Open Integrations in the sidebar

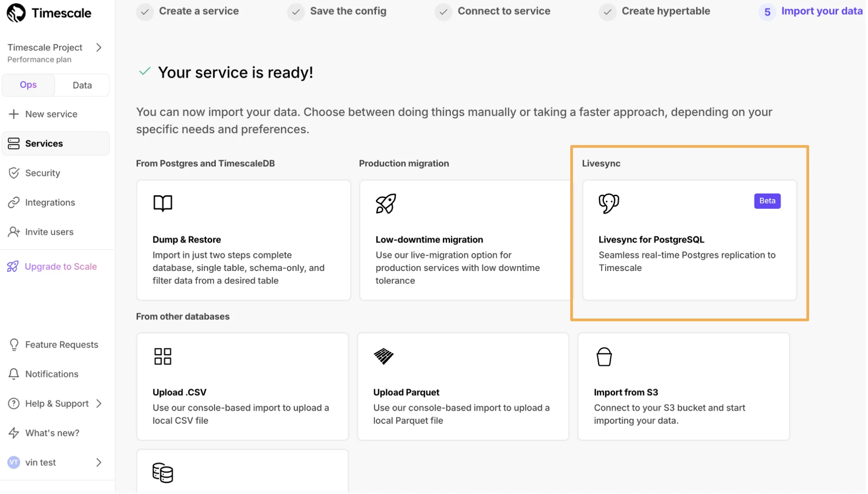(56, 202)
